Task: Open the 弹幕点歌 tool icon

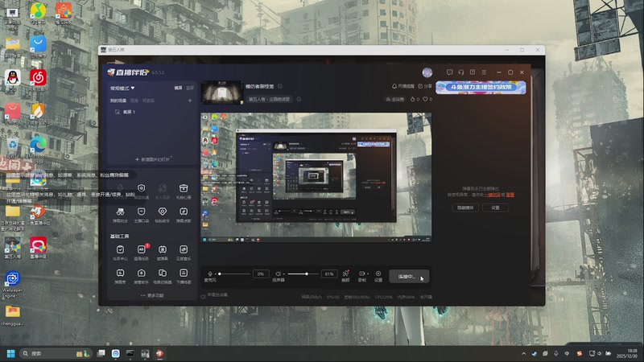Action: tap(184, 212)
